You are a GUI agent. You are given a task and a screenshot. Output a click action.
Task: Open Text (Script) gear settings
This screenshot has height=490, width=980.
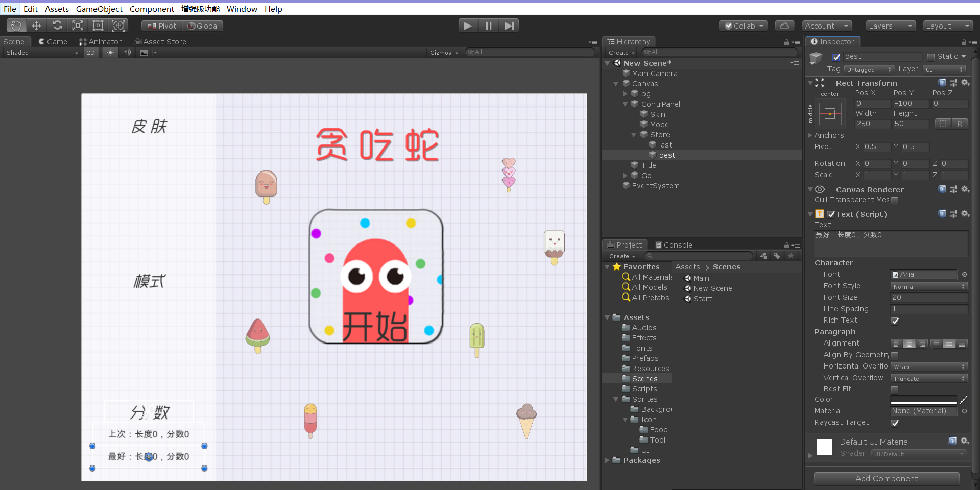click(965, 213)
